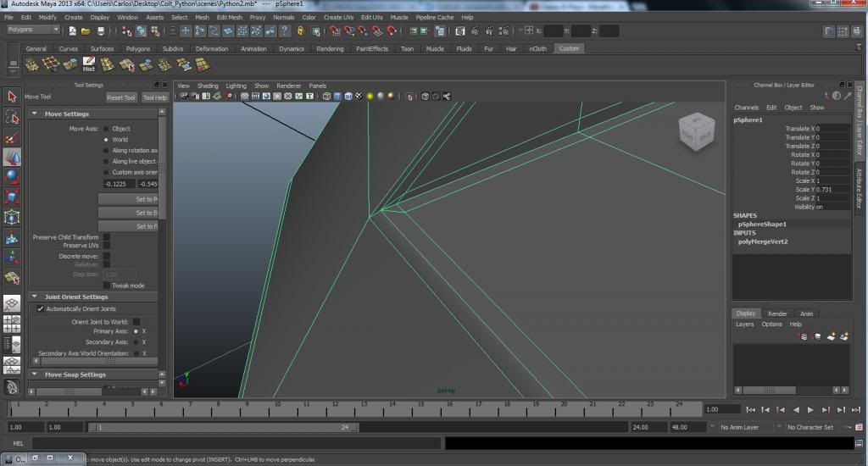Select the Object move axis radio button
Viewport: 868px width, 466px height.
(x=106, y=129)
